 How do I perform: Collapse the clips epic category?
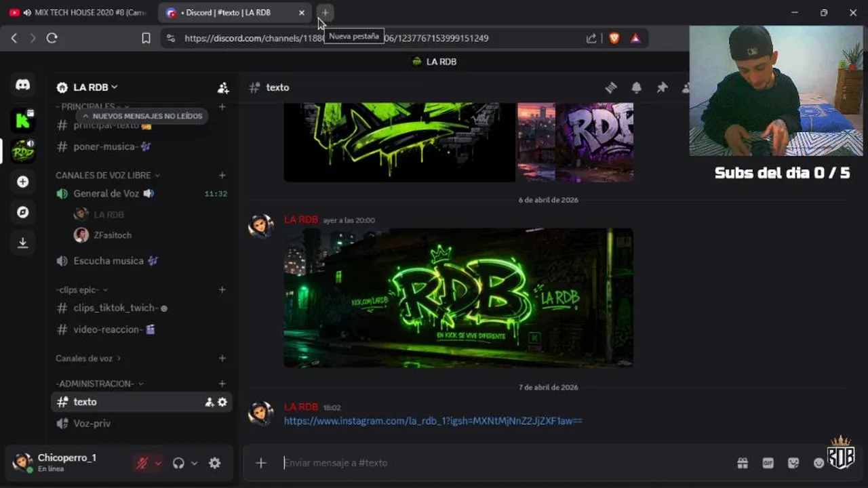coord(82,289)
